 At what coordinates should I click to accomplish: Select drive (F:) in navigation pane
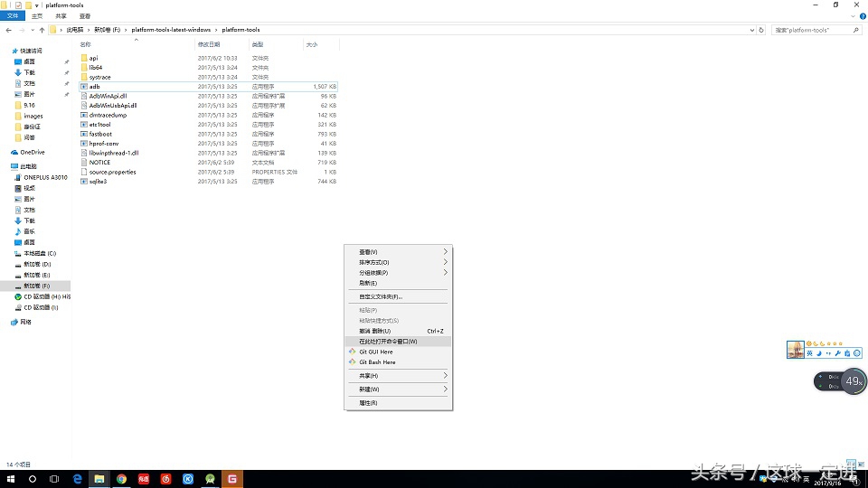click(x=35, y=286)
